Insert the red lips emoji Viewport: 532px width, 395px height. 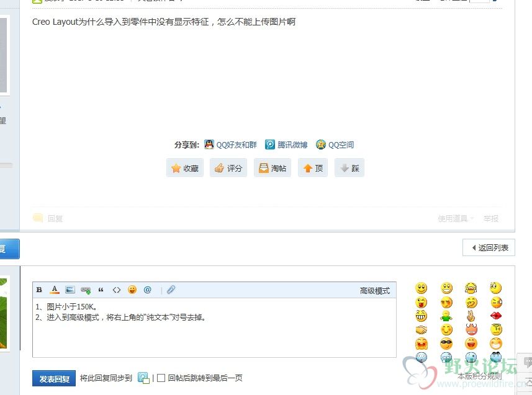(496, 316)
